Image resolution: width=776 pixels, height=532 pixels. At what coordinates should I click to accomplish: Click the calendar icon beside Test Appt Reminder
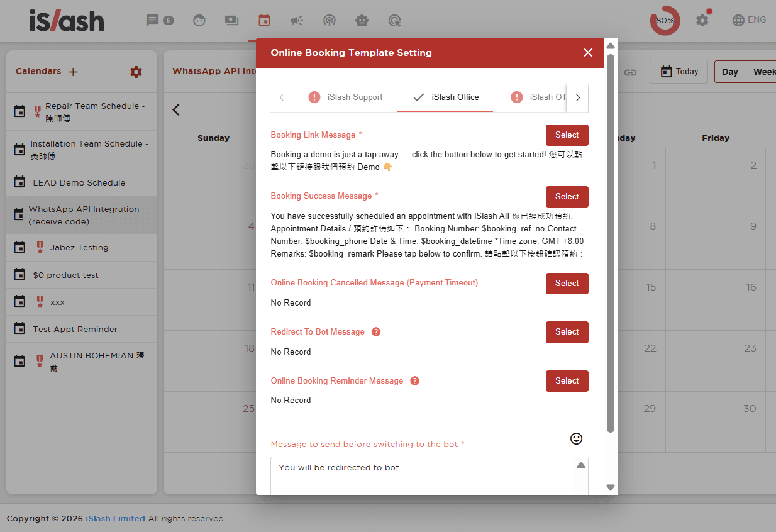19,329
